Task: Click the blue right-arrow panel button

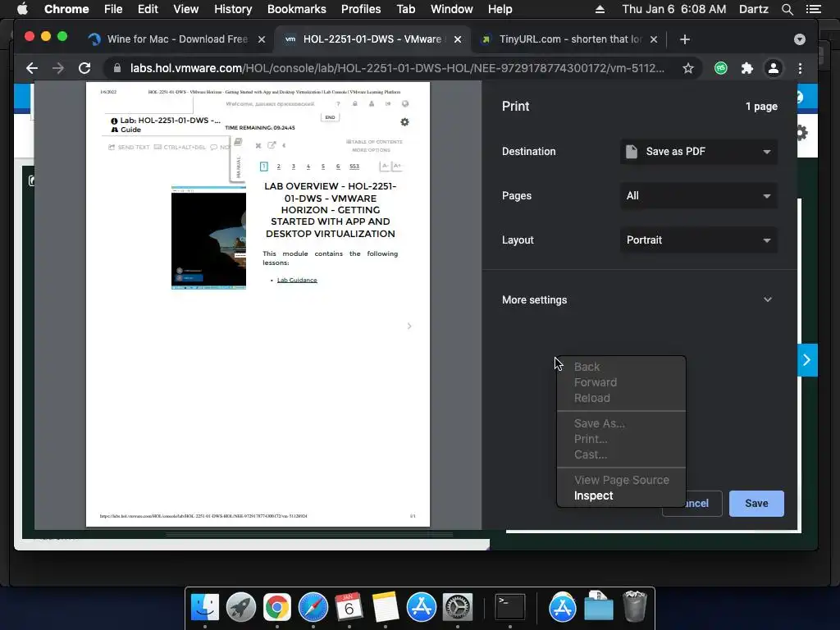Action: (807, 360)
